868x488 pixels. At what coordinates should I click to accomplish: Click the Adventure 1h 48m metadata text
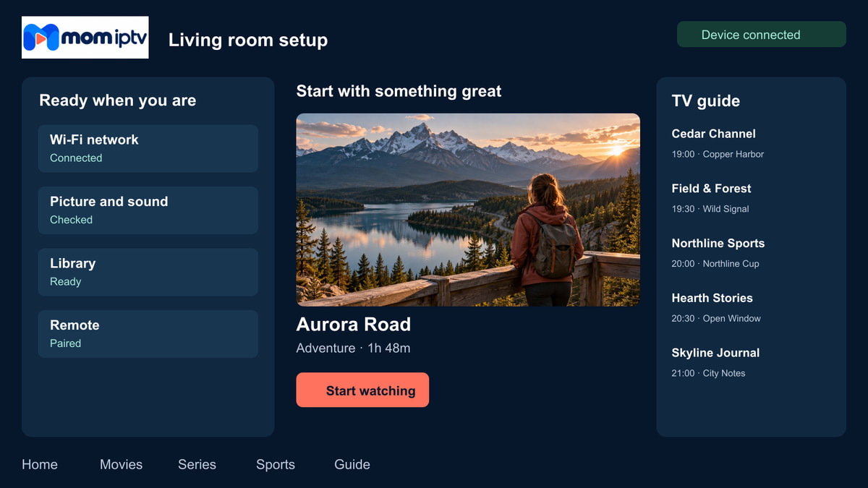(x=353, y=348)
